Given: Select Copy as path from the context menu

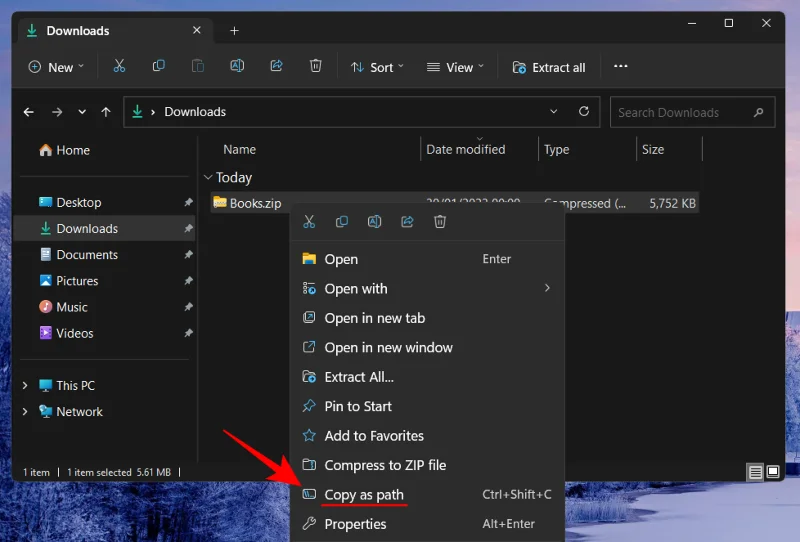Looking at the screenshot, I should (364, 495).
